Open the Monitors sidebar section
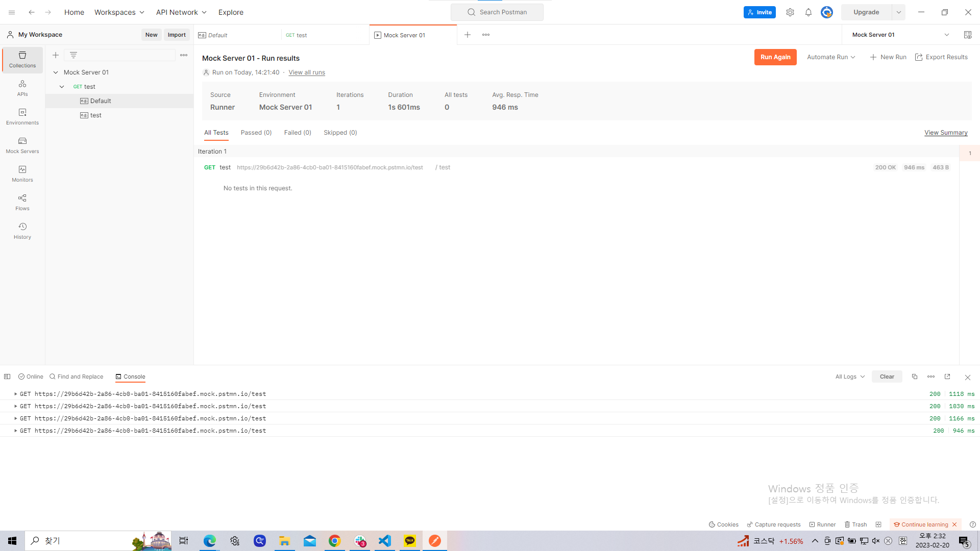Screen dimensions: 980x551 22,173
